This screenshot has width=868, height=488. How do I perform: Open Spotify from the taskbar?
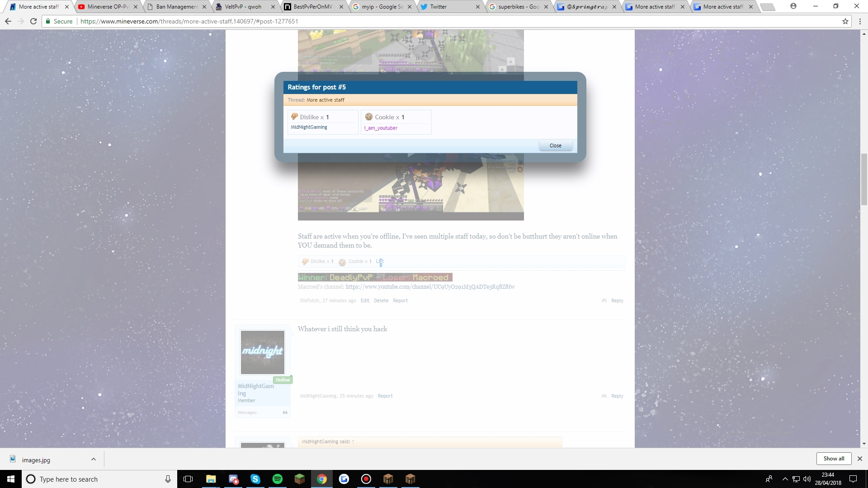click(x=278, y=479)
